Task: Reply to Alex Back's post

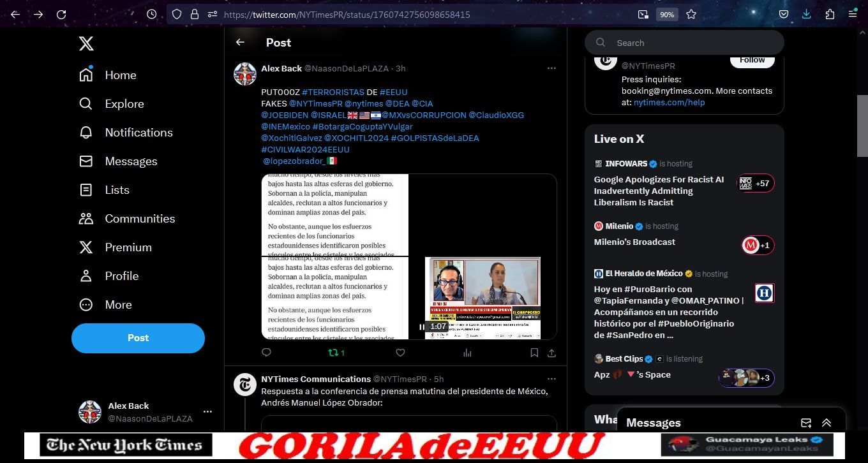Action: pos(267,353)
